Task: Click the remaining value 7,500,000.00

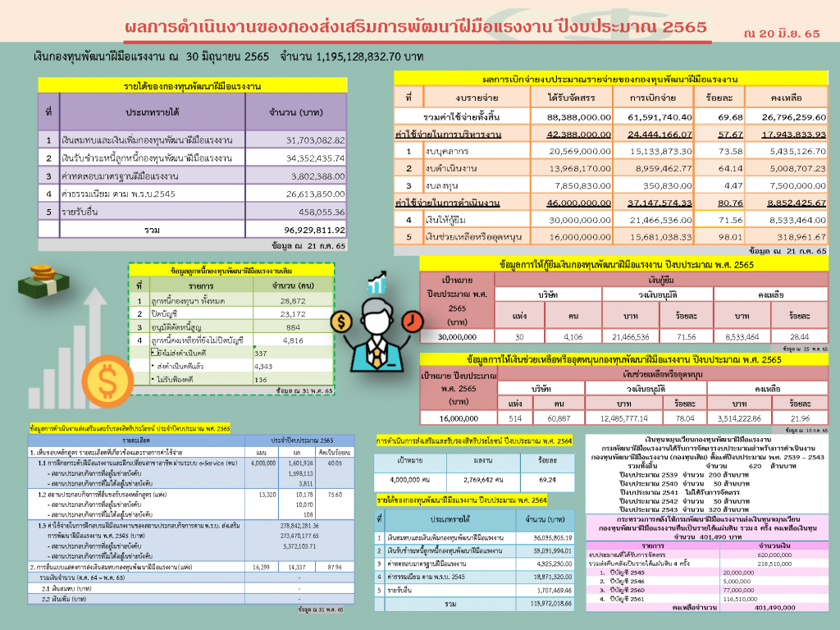Action: coord(798,186)
